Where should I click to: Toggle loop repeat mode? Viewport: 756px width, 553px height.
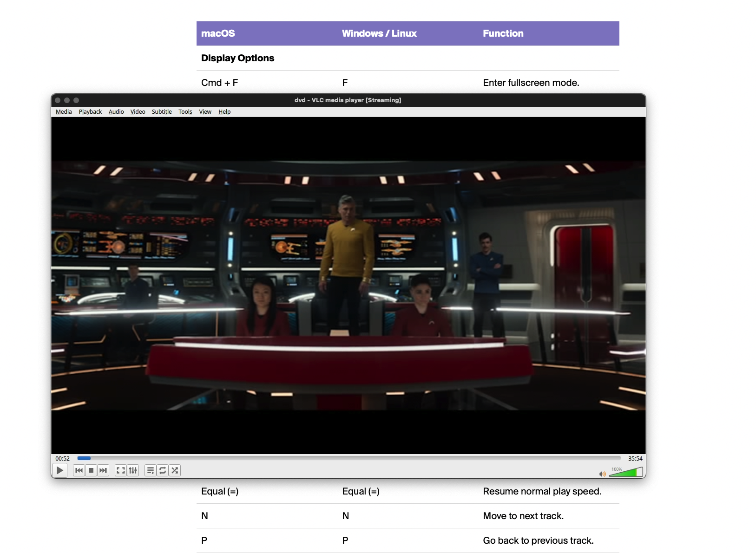pos(163,470)
